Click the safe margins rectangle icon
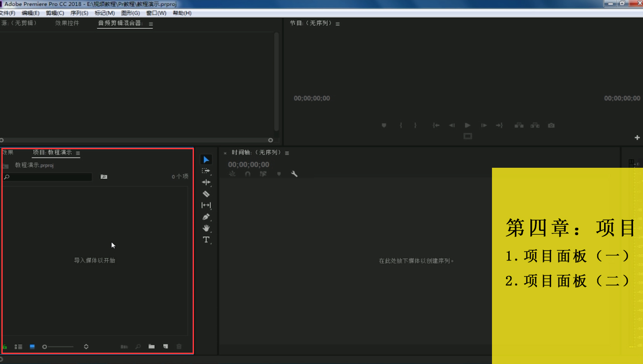 point(468,136)
